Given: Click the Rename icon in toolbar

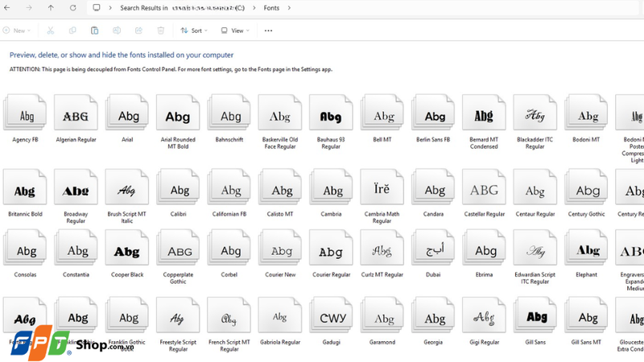Looking at the screenshot, I should click(x=117, y=31).
